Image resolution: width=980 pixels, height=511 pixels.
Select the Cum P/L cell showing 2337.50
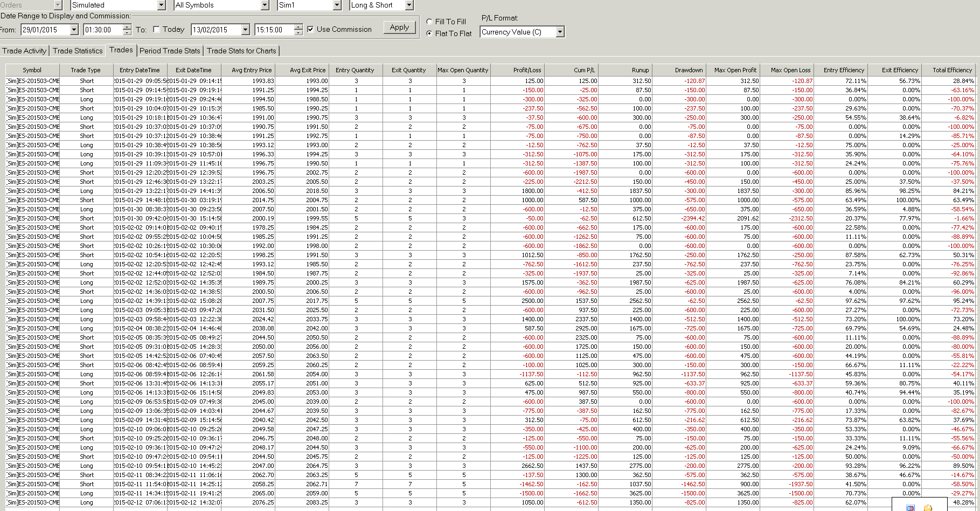click(571, 319)
